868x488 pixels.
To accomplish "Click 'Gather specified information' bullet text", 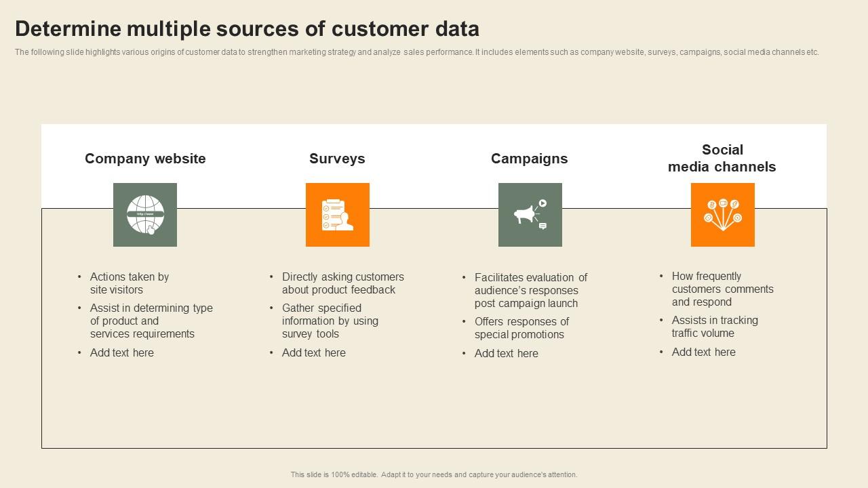I will pos(330,321).
